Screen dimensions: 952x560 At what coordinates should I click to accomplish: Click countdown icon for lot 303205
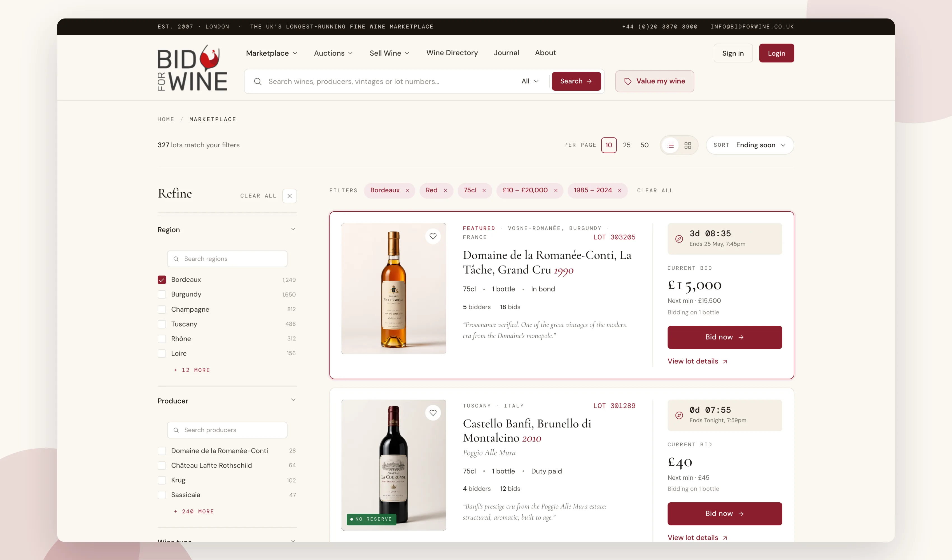(679, 239)
